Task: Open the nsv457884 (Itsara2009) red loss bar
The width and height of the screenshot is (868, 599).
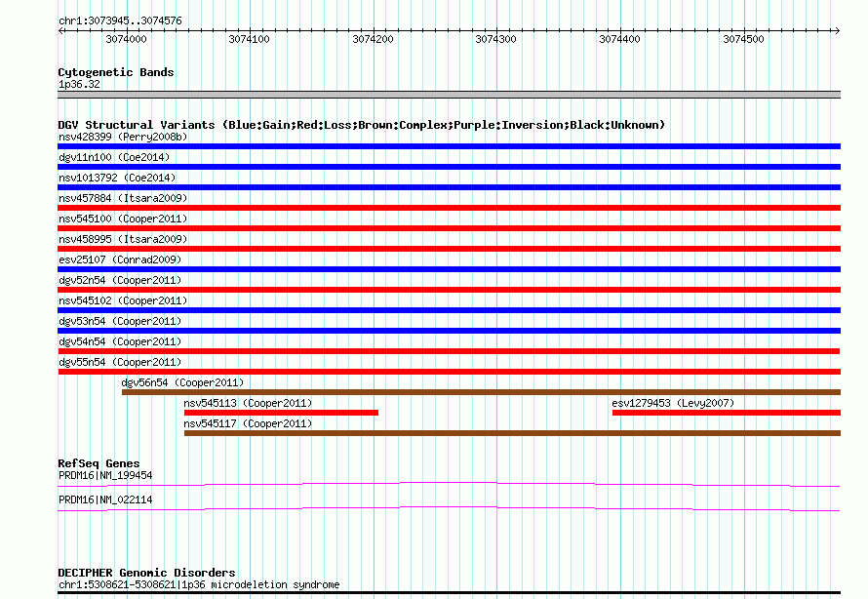Action: (x=449, y=208)
